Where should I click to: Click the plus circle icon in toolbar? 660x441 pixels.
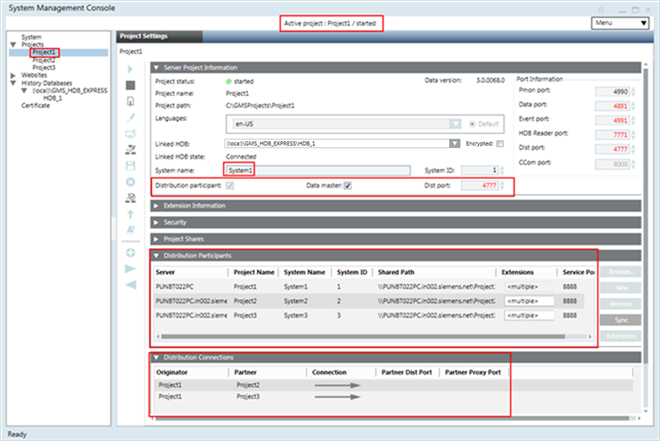(x=130, y=253)
